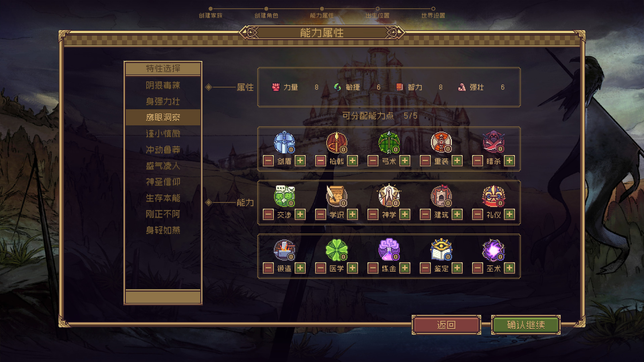Click the 确认继续 confirm button

tap(526, 325)
